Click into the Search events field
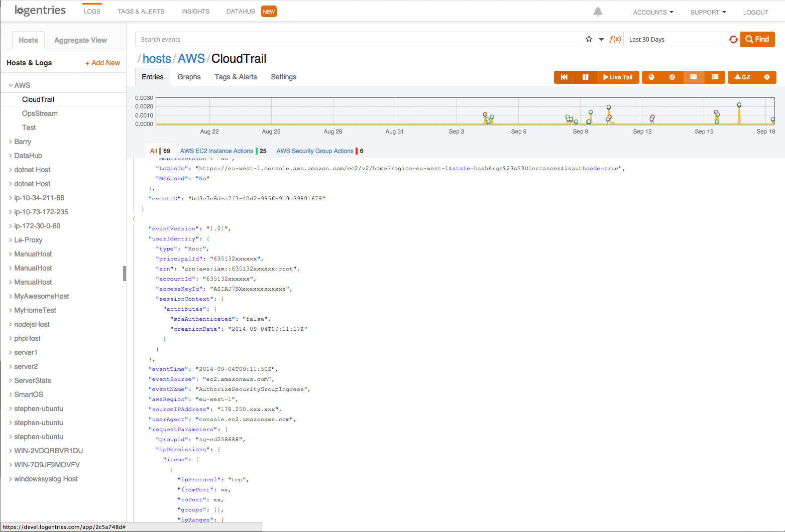785x532 pixels. pyautogui.click(x=352, y=40)
